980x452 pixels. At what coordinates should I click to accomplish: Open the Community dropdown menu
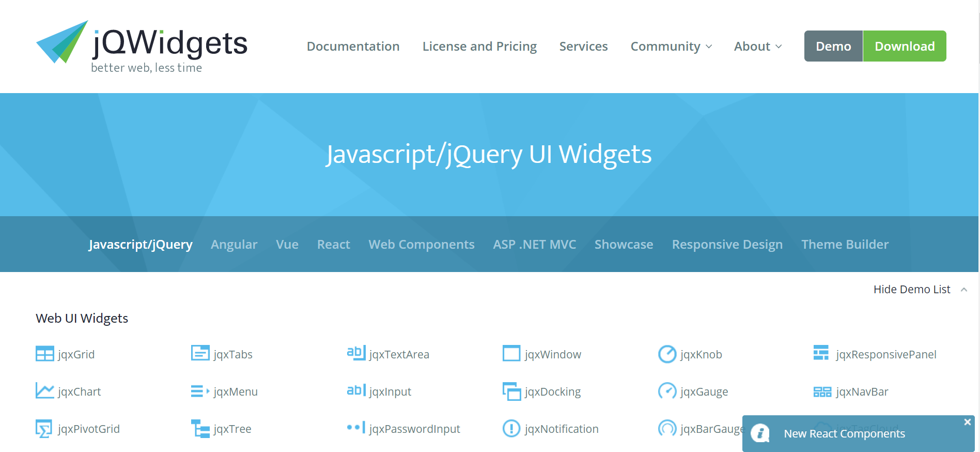coord(671,46)
